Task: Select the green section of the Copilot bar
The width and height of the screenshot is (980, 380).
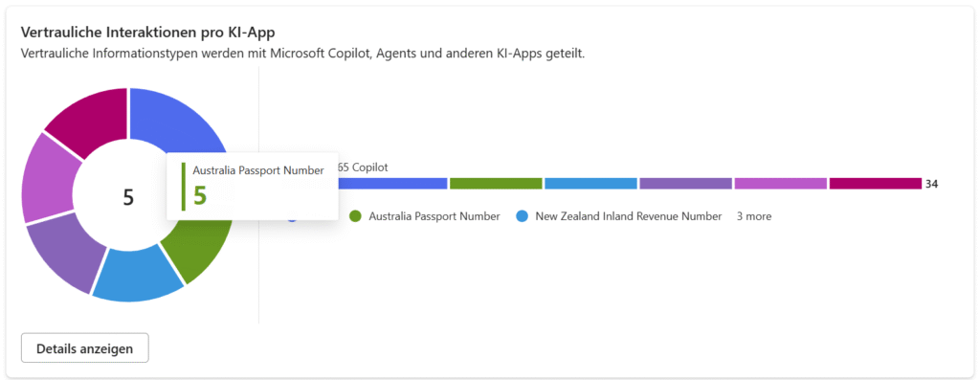Action: point(496,183)
